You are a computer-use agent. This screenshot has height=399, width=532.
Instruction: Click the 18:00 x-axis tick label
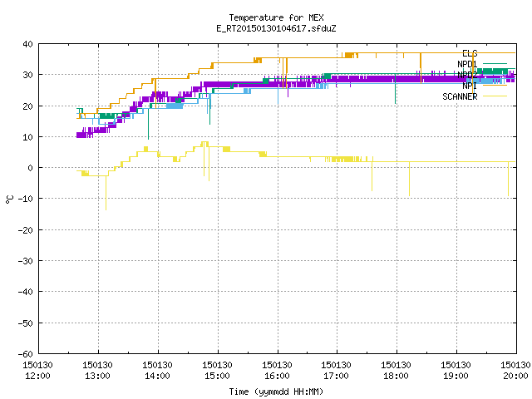396,376
